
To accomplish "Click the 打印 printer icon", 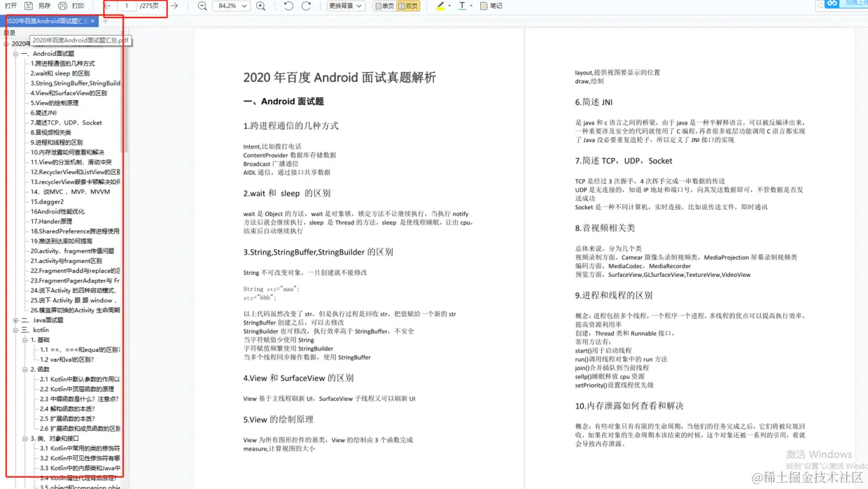I will pyautogui.click(x=62, y=6).
